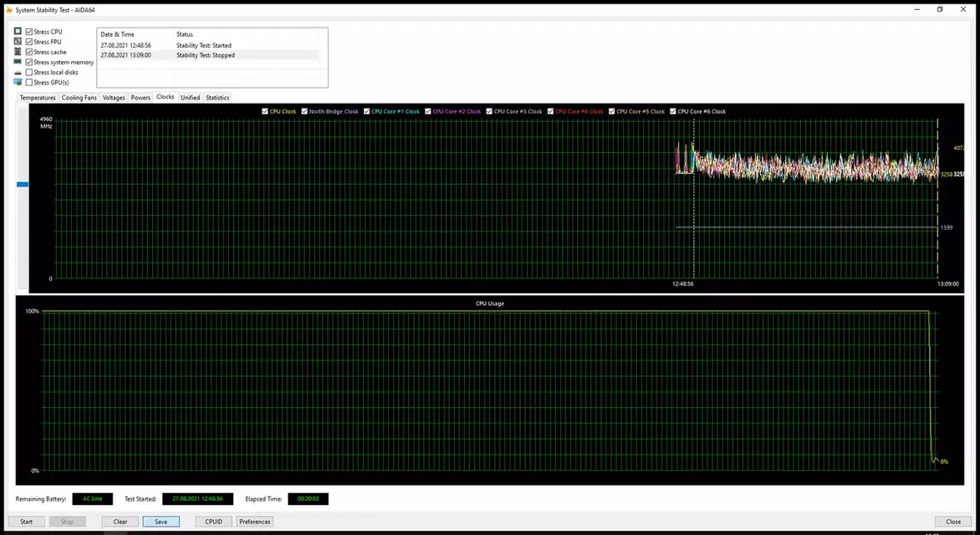This screenshot has width=980, height=535.
Task: Click the memory module icon beside Stress system memory
Action: tap(18, 62)
